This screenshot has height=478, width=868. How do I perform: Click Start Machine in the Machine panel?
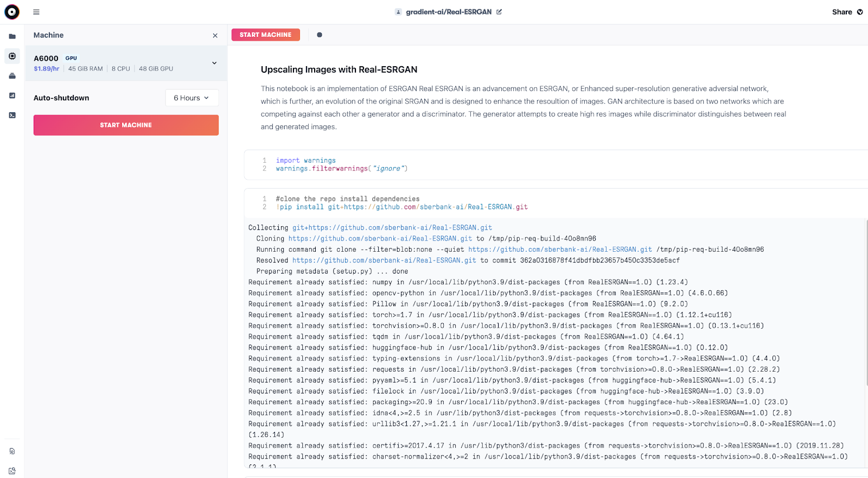(126, 125)
